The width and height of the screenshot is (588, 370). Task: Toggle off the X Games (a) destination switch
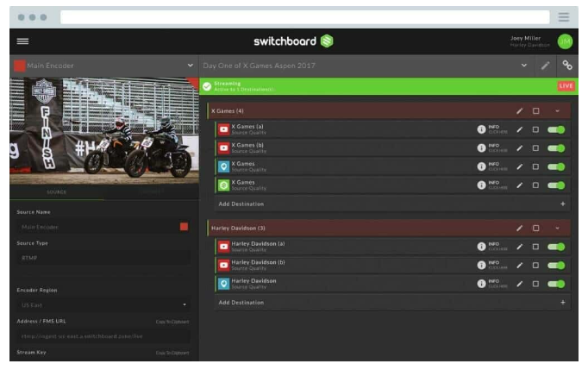556,129
